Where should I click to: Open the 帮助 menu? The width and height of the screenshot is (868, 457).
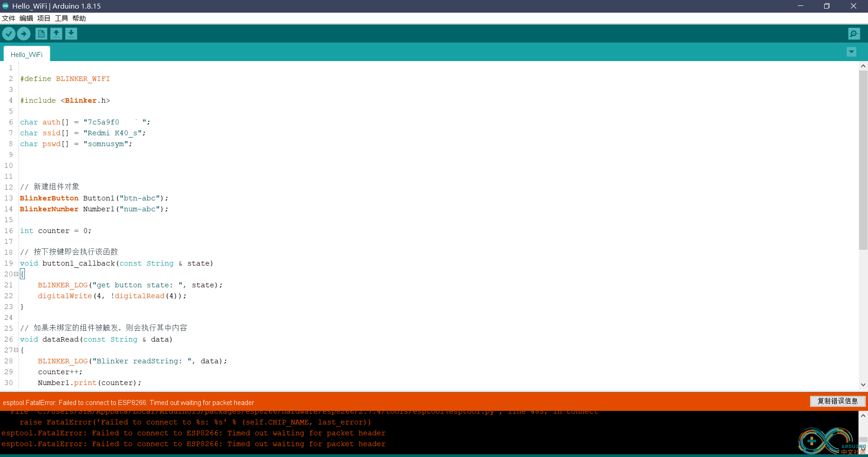(x=79, y=19)
